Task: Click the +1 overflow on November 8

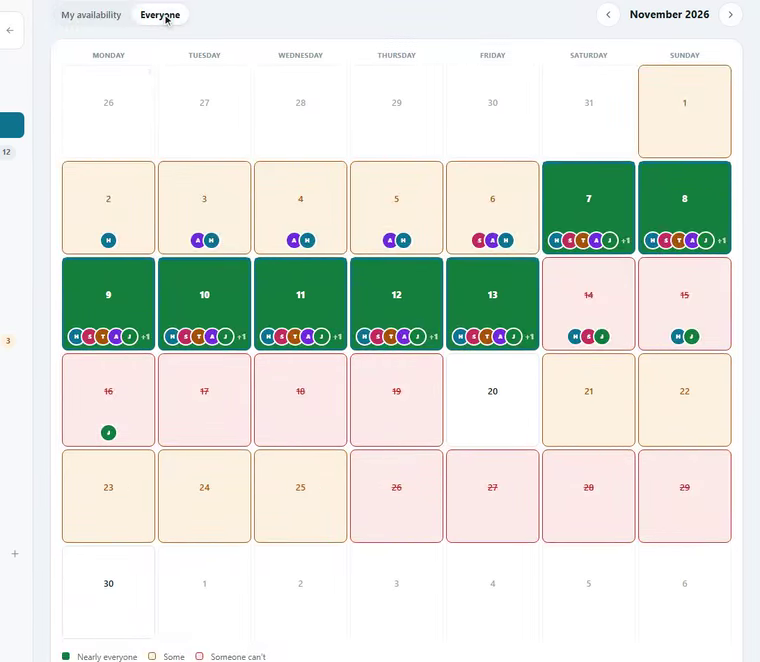Action: point(722,240)
